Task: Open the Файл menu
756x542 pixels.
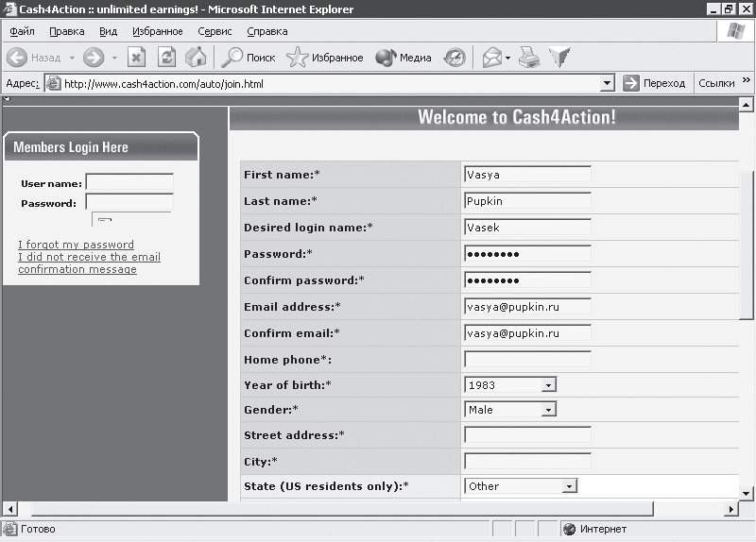Action: pos(22,31)
